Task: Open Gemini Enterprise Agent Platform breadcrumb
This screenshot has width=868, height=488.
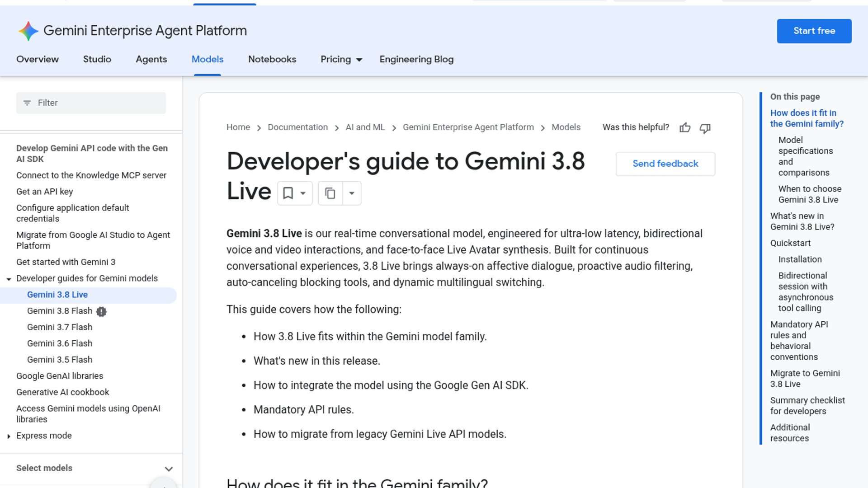Action: [x=468, y=127]
